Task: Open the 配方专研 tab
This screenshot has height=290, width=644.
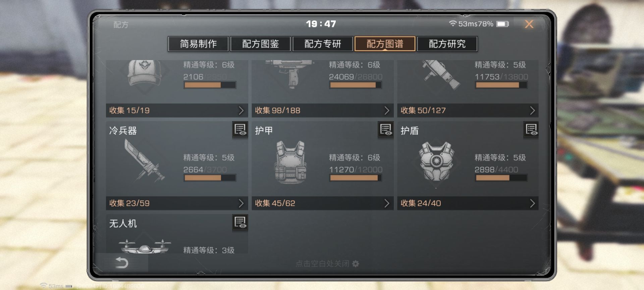Action: [x=323, y=44]
